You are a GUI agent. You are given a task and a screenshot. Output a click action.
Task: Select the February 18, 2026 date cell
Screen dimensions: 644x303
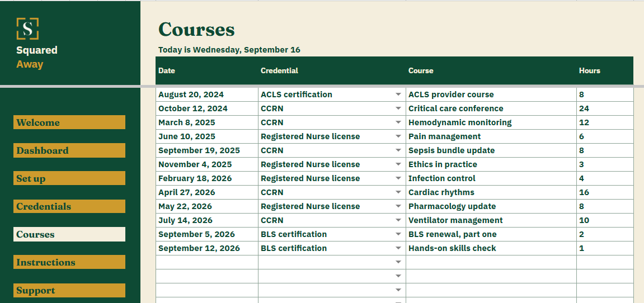point(207,178)
